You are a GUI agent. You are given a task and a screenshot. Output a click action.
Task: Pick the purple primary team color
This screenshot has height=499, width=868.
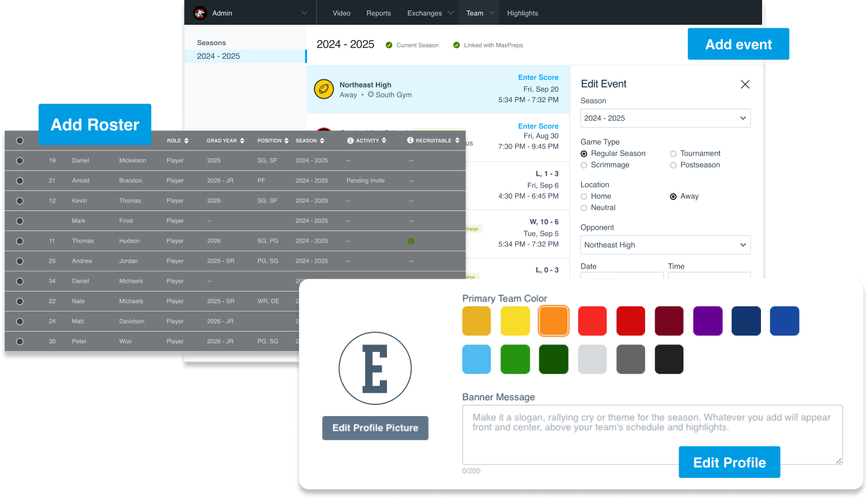[x=707, y=321]
